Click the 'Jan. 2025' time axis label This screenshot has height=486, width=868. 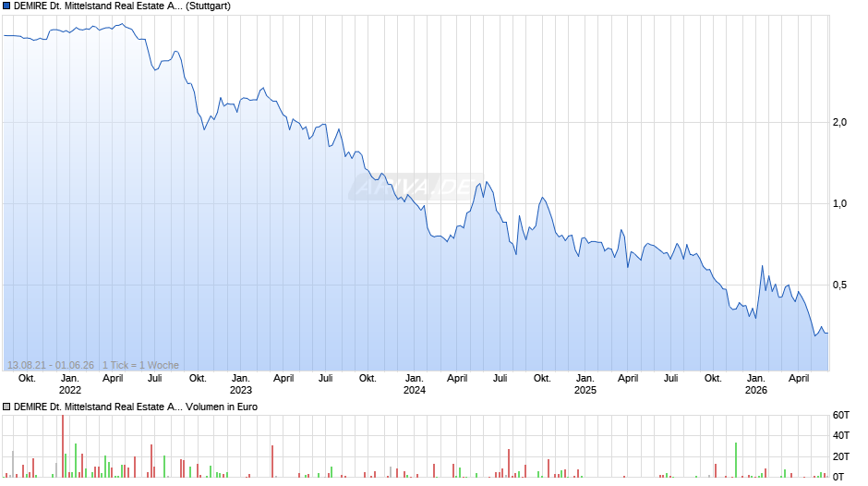click(585, 384)
